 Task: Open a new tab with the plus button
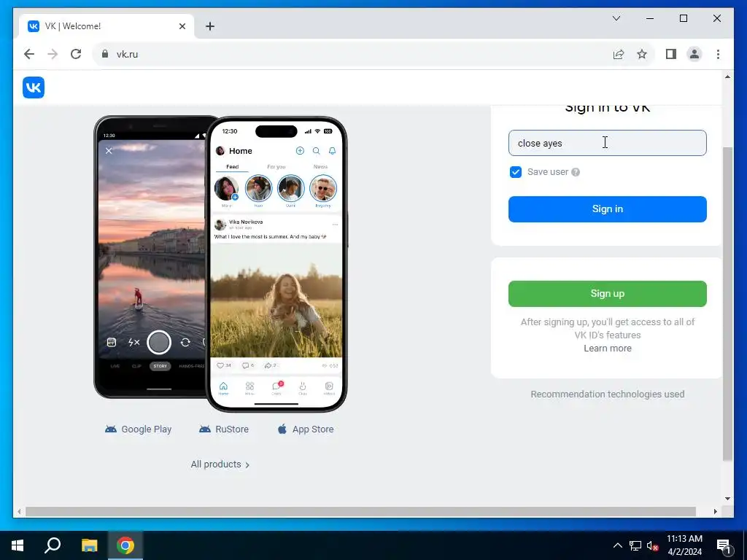pos(210,26)
